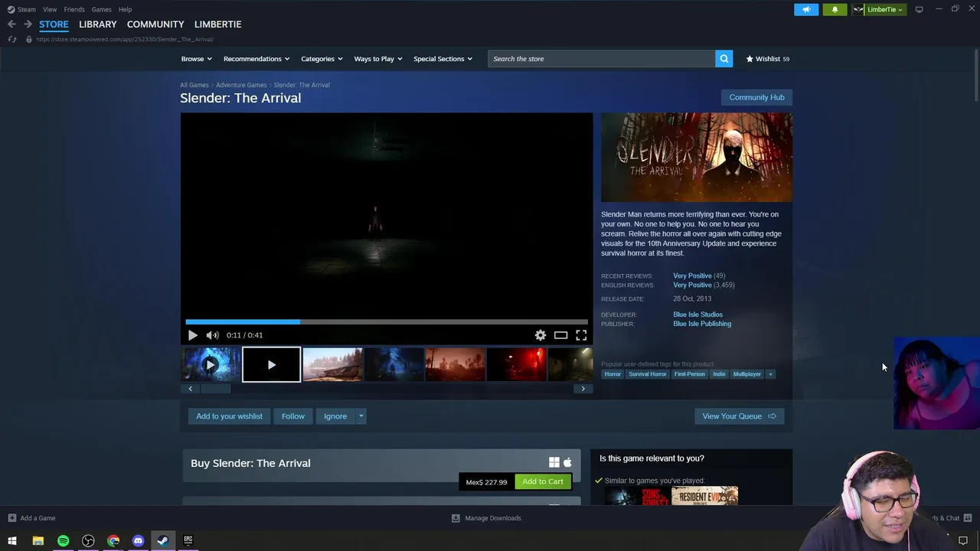This screenshot has height=551, width=980.
Task: Click the View Your Queue button
Action: click(x=739, y=416)
